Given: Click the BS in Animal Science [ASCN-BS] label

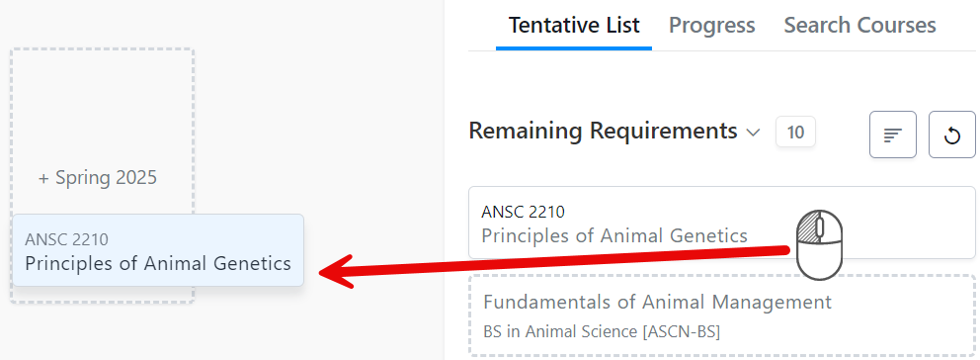Looking at the screenshot, I should [x=602, y=331].
